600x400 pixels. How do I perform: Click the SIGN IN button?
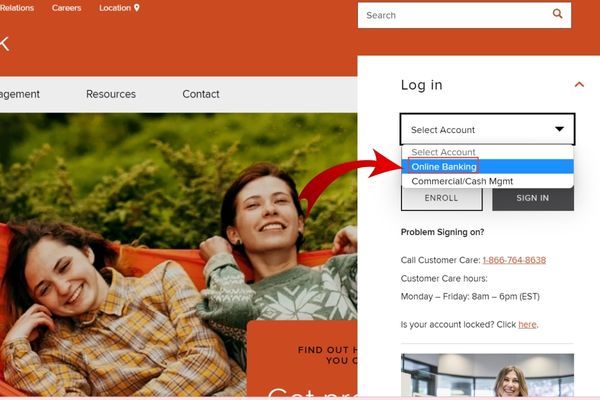click(533, 198)
